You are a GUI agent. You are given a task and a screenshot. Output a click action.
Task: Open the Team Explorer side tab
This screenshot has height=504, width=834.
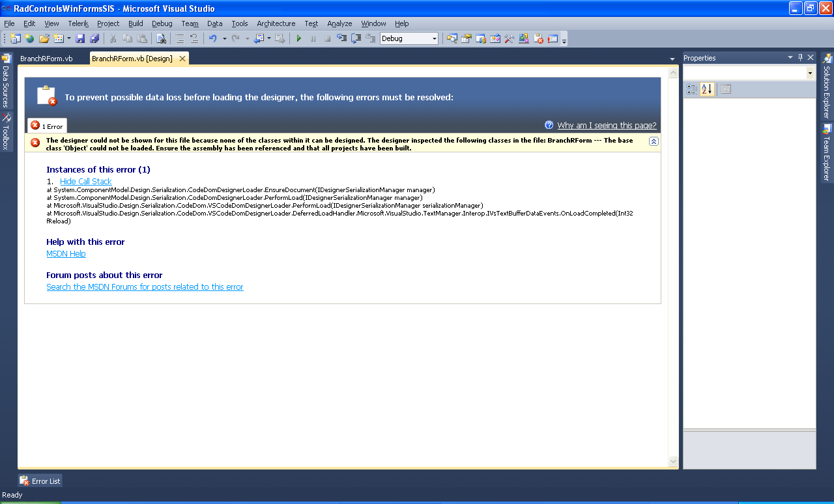827,152
